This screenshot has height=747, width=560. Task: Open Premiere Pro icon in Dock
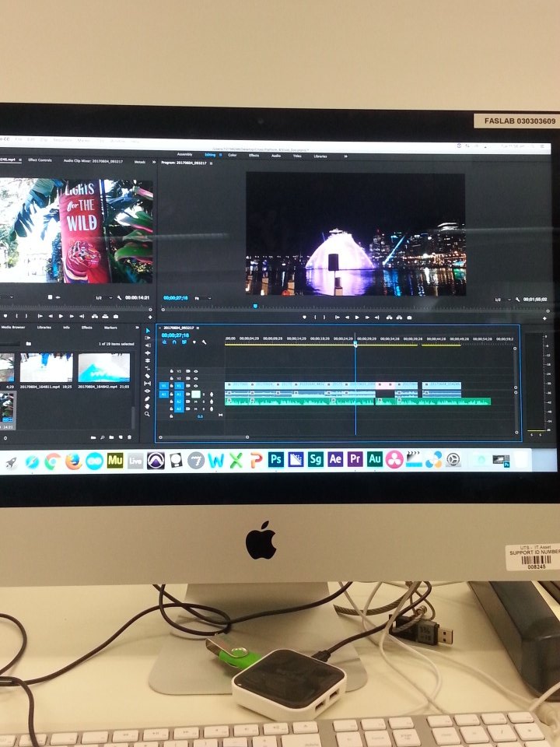[355, 459]
